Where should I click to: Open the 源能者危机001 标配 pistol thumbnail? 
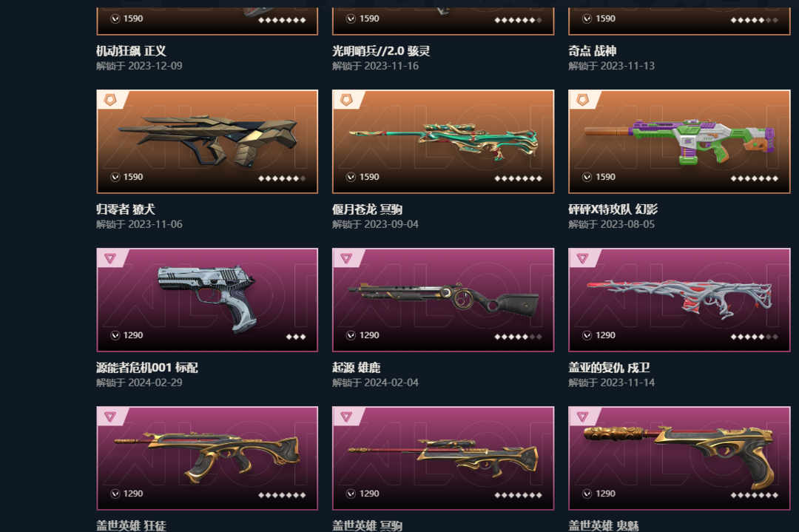(x=207, y=300)
